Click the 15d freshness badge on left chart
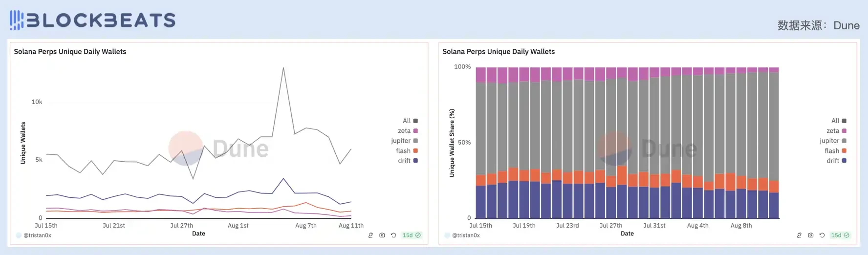The width and height of the screenshot is (868, 255). pos(411,235)
